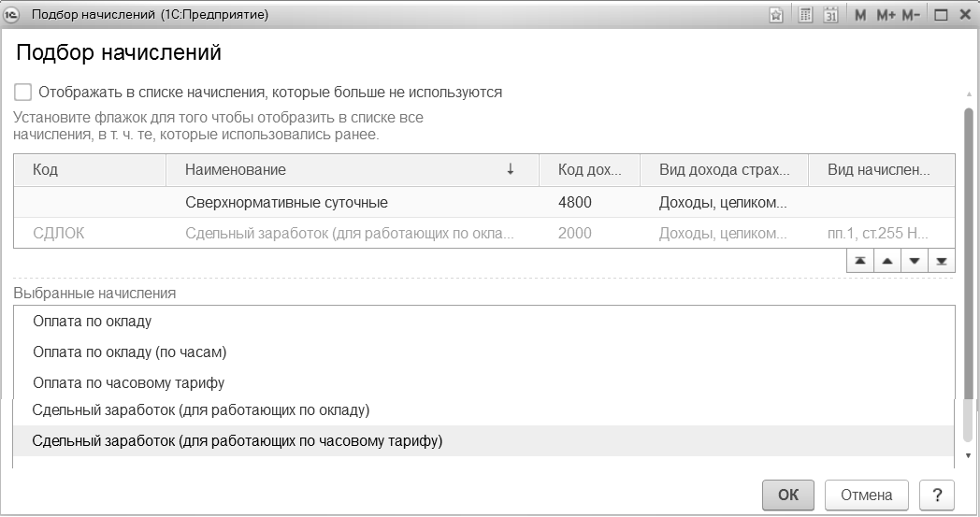Viewport: 980px width, 517px height.
Task: Open the calendar icon in title bar
Action: point(830,15)
